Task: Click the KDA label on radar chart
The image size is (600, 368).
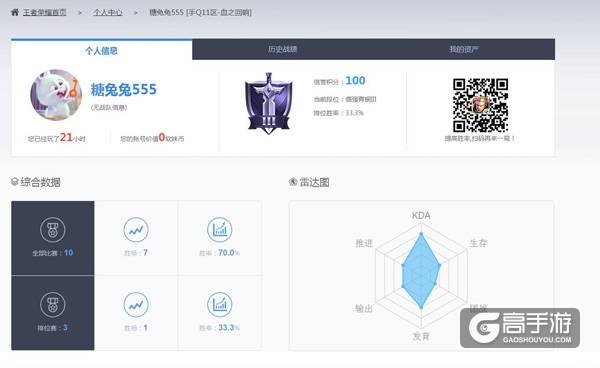Action: tap(421, 216)
